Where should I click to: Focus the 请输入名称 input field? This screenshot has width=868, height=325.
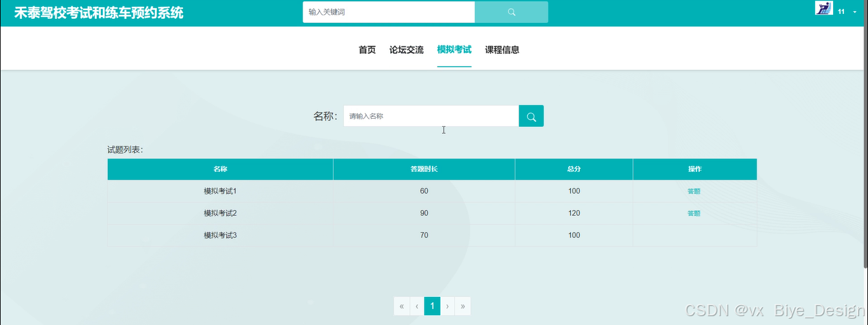431,116
